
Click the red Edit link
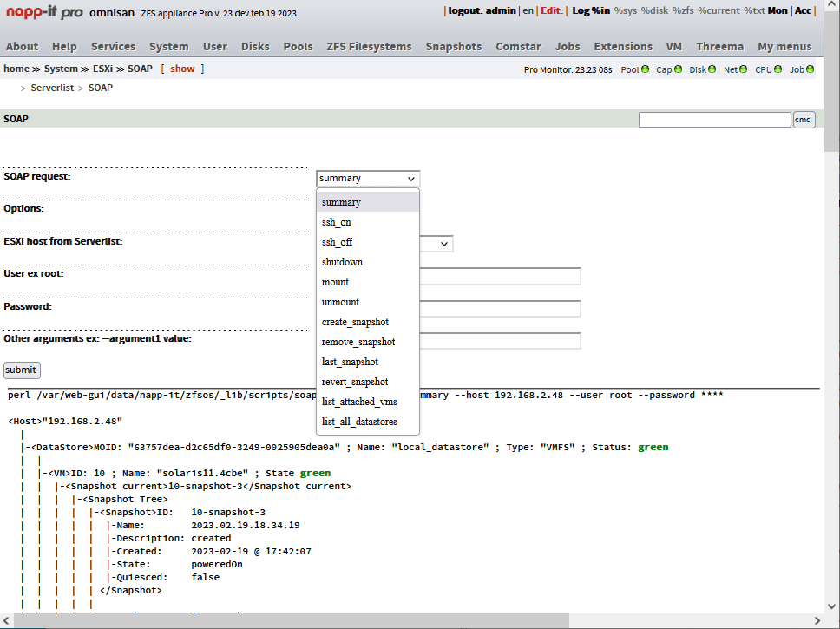pos(551,10)
